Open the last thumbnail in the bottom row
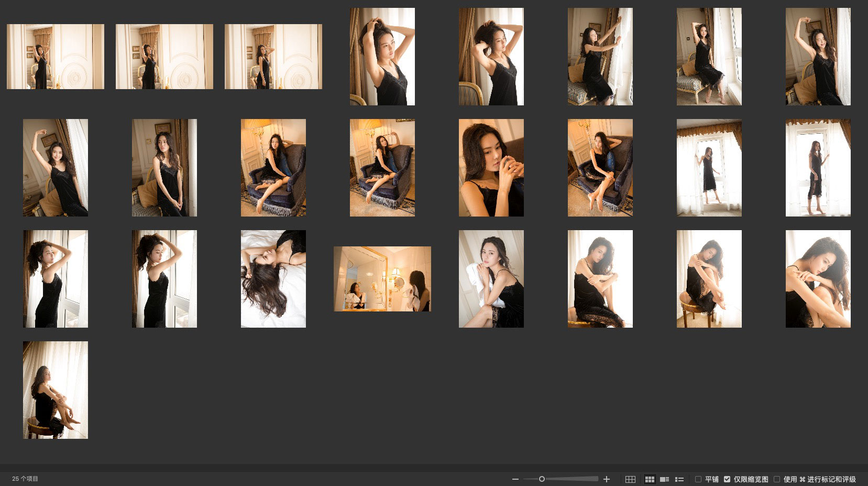The width and height of the screenshot is (868, 486). 56,390
